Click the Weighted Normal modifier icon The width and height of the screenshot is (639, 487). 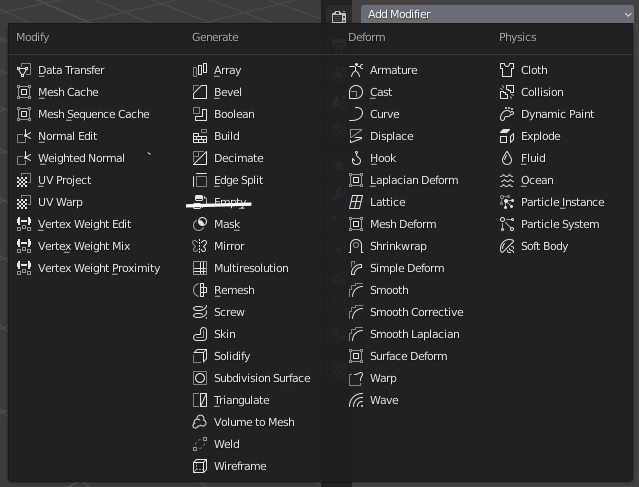[24, 158]
